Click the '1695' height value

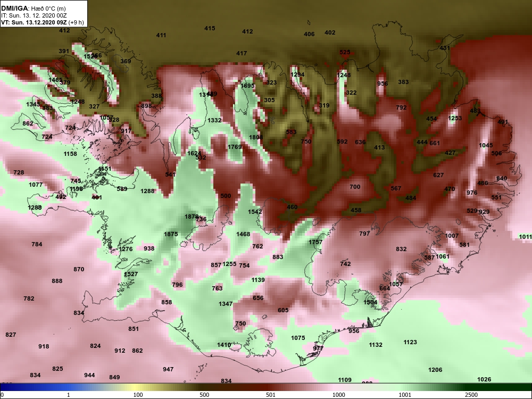coord(247,86)
